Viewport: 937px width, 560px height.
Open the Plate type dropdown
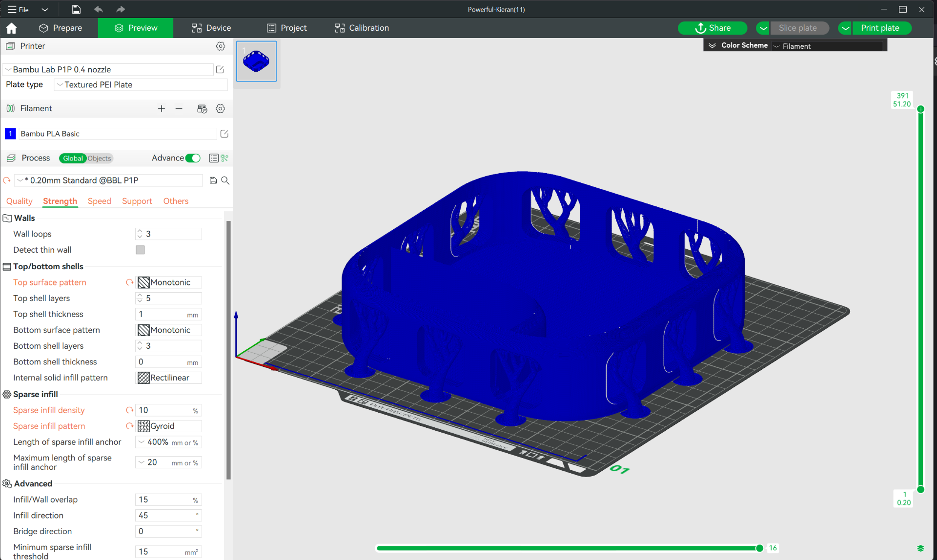pos(141,84)
